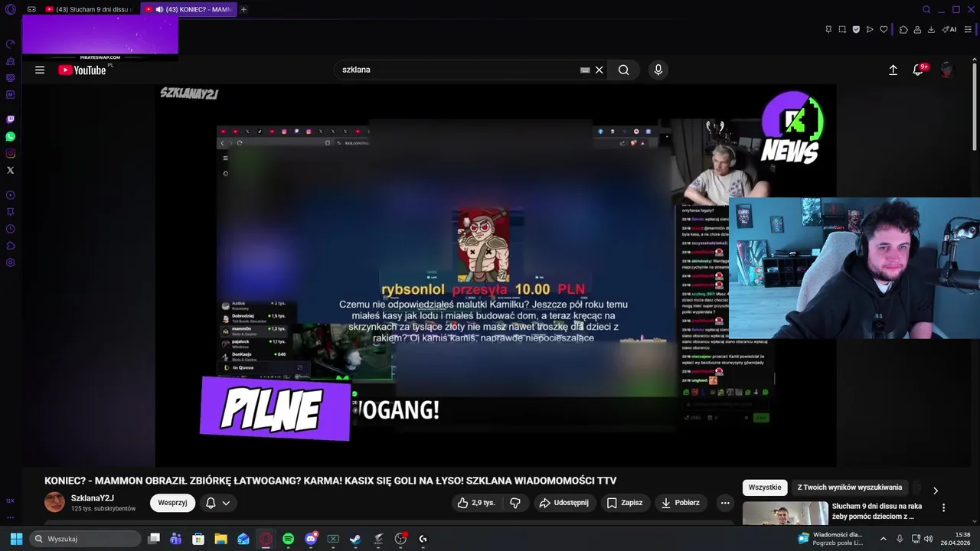Open suggested video 'Słucham 9 dni dissu' thumbnail
Image resolution: width=980 pixels, height=551 pixels.
[786, 513]
